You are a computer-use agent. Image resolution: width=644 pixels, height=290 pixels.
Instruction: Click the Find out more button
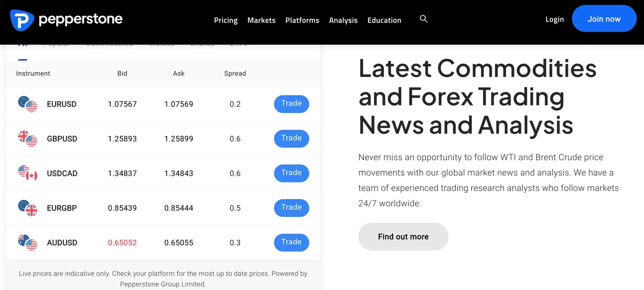point(403,237)
